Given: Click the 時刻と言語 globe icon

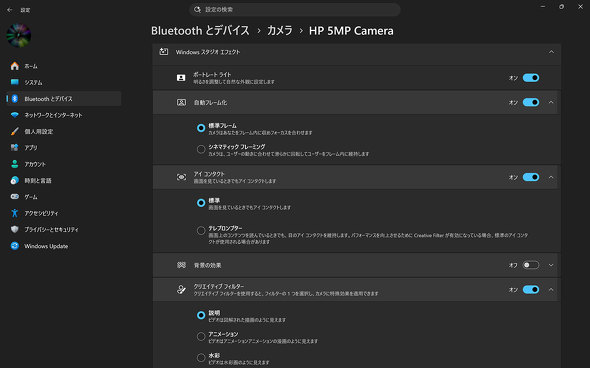Looking at the screenshot, I should [15, 180].
